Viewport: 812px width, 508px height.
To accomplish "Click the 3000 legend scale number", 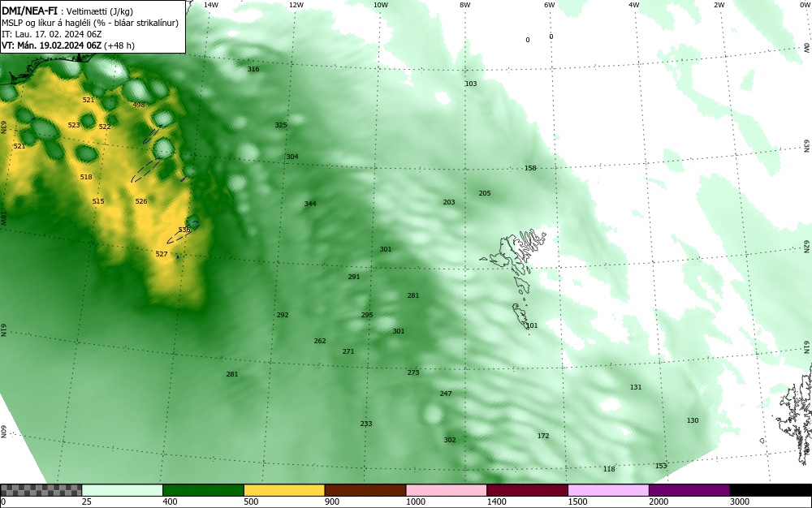I will tap(740, 502).
